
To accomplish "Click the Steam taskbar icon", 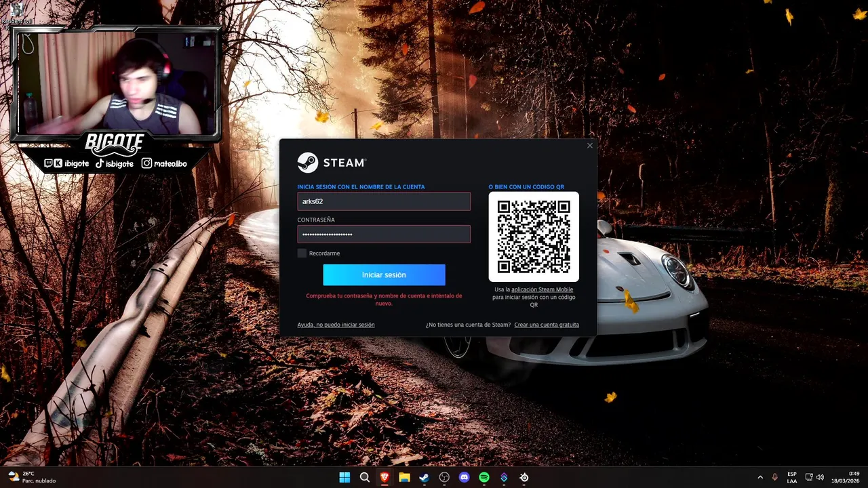I will pos(424,477).
